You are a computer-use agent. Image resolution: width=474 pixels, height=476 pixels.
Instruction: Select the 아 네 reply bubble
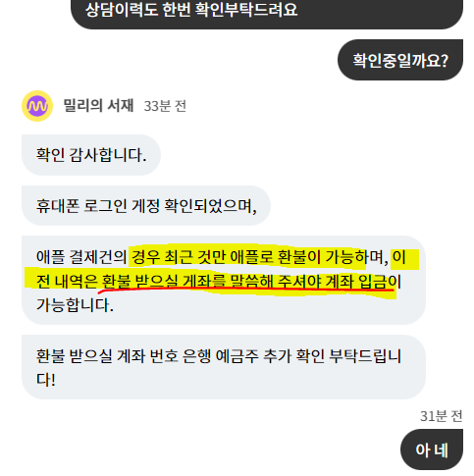(432, 450)
